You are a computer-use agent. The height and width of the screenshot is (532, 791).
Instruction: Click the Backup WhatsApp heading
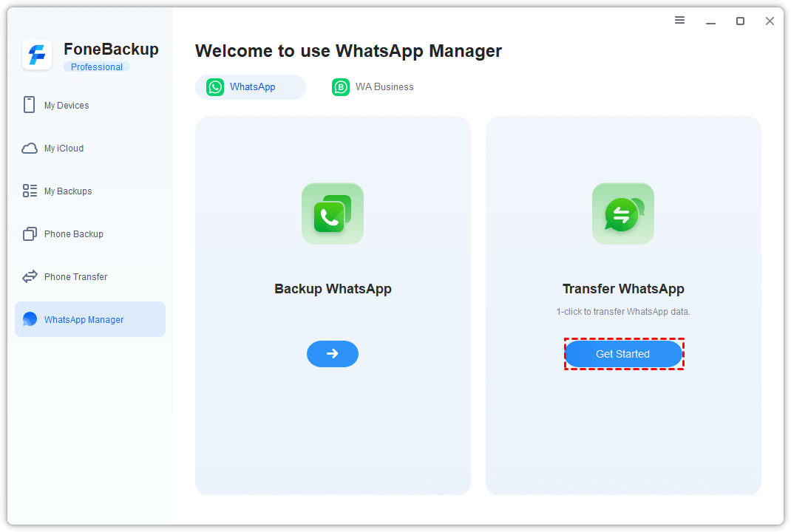333,289
